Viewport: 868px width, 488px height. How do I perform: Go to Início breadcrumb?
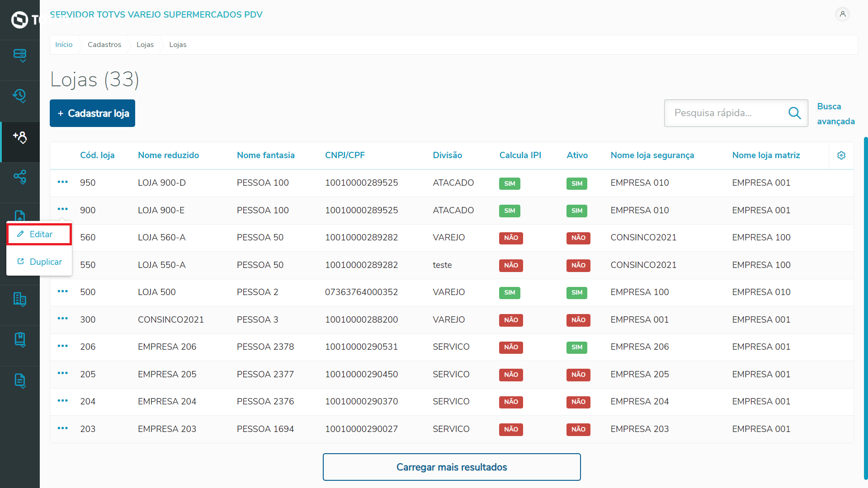[x=64, y=45]
